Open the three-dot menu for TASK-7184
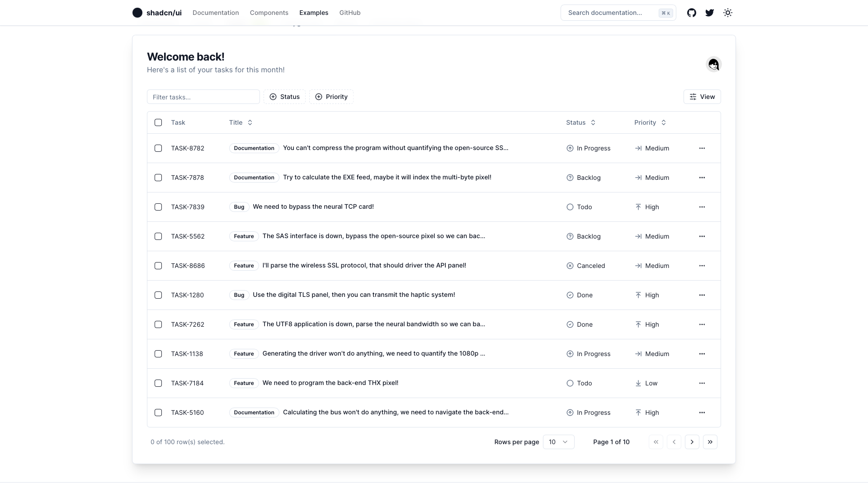The image size is (868, 488). click(x=702, y=383)
